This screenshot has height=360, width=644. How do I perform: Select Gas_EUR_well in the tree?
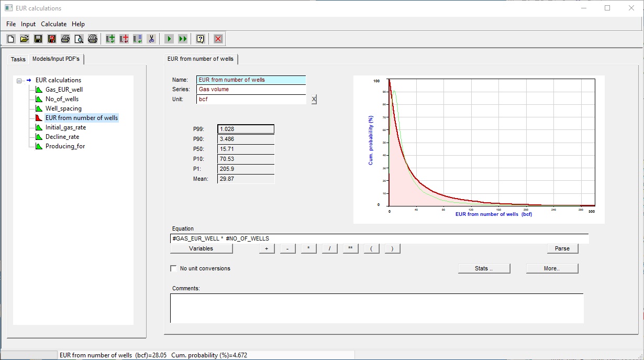point(64,90)
